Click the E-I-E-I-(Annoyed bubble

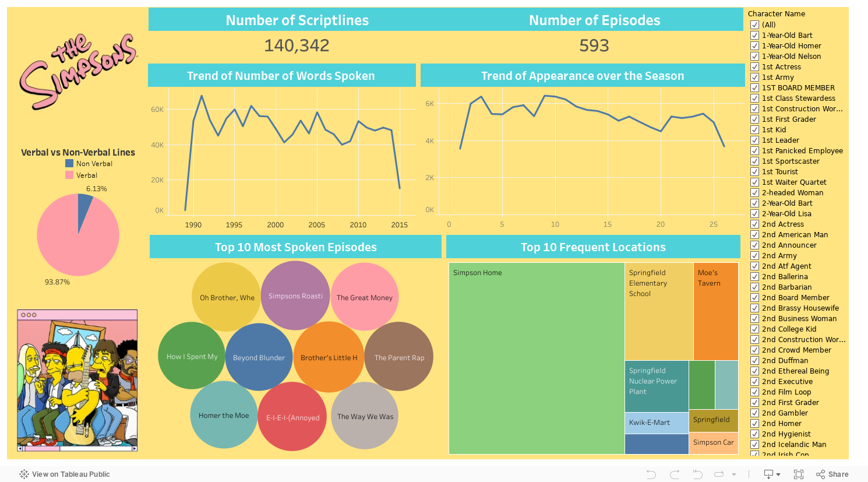[x=292, y=417]
